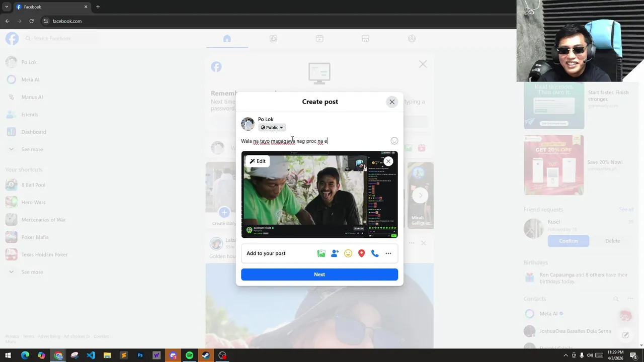Reload the page in Chrome
Image resolution: width=644 pixels, height=362 pixels.
[x=31, y=21]
